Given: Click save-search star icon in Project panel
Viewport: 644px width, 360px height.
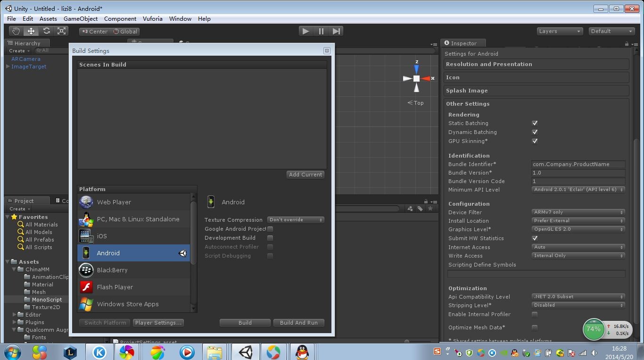Looking at the screenshot, I should click(x=430, y=209).
